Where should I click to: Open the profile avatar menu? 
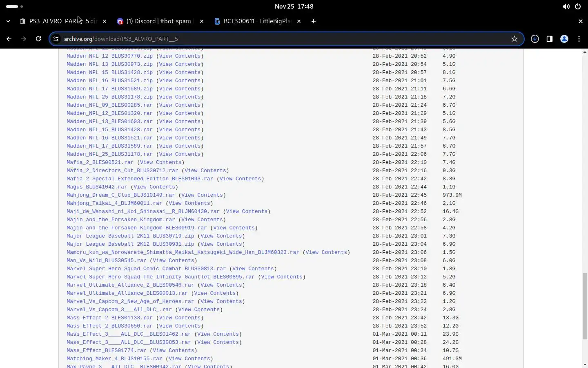[564, 39]
